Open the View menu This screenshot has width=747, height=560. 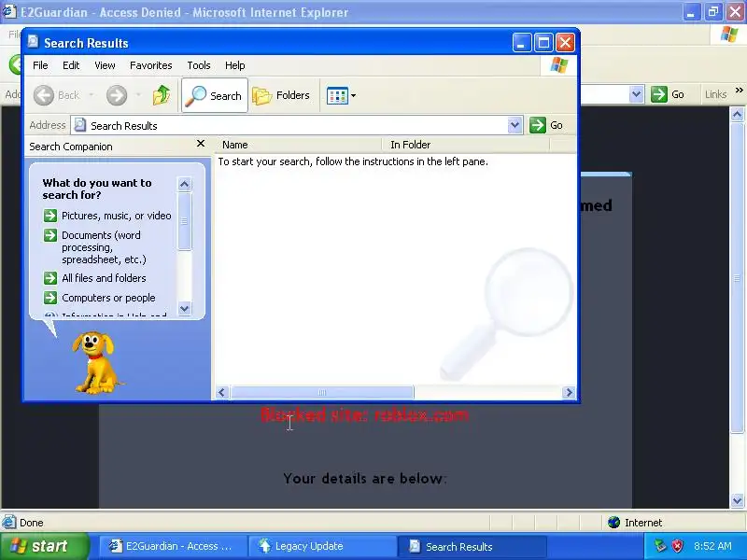point(105,65)
